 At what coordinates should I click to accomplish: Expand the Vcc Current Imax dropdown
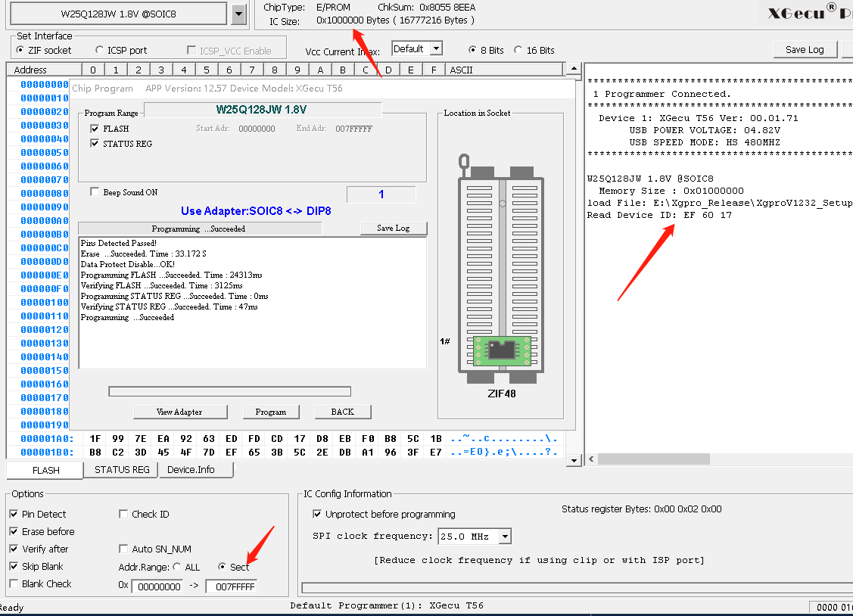[436, 49]
